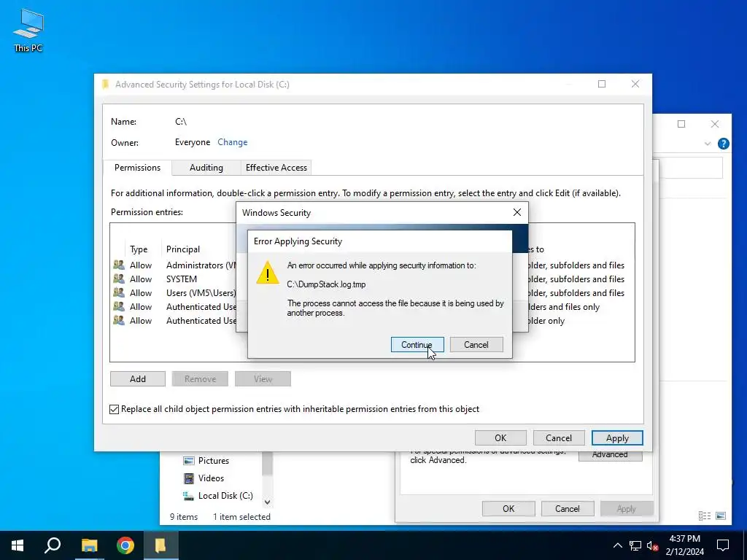Select the Users (VM5\Users) permission entry
Viewport: 747px width, 560px height.
(x=174, y=293)
